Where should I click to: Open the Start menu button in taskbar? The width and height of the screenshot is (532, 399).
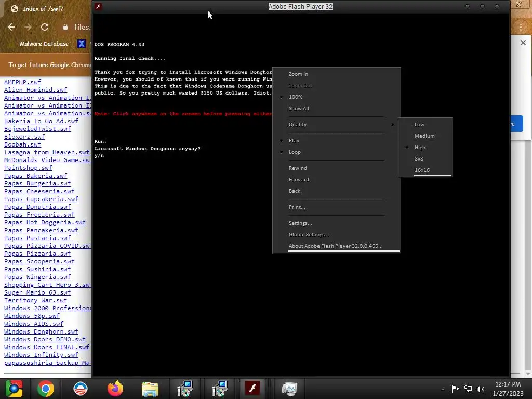(14, 389)
